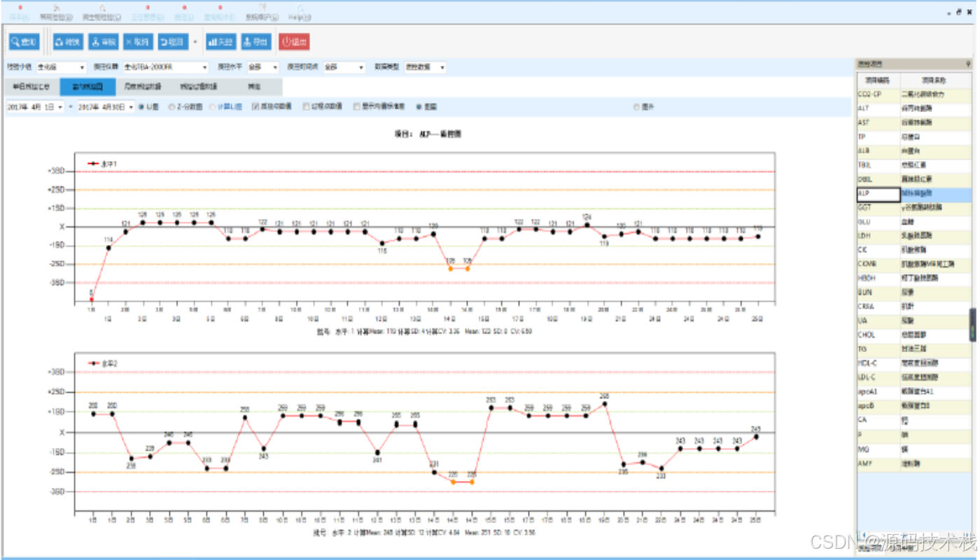Uncheck the checked raw point values checkbox

pos(255,107)
